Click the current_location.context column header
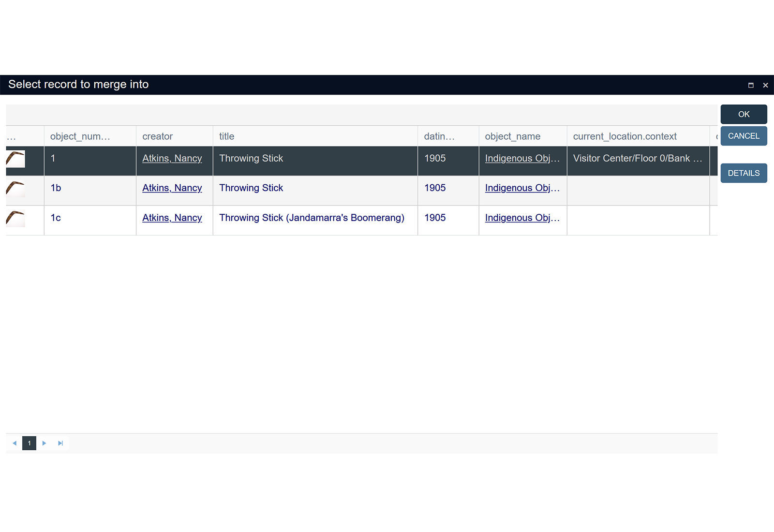This screenshot has height=532, width=774. [625, 136]
